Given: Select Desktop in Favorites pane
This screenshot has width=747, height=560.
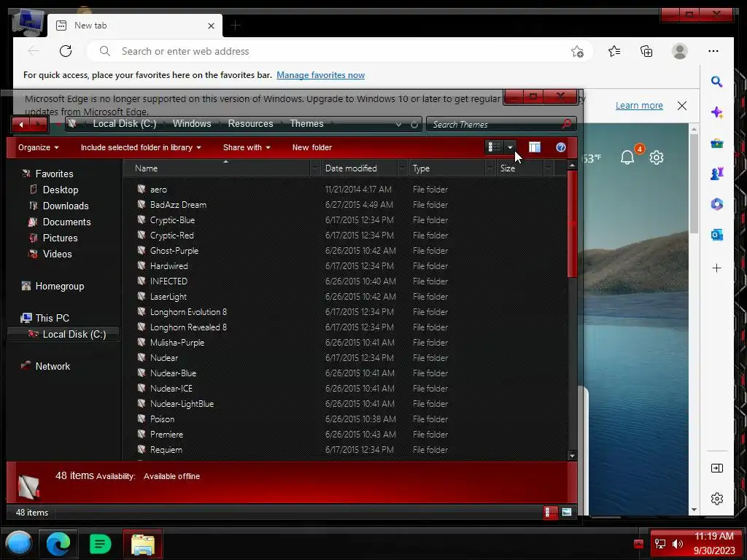Looking at the screenshot, I should point(61,190).
